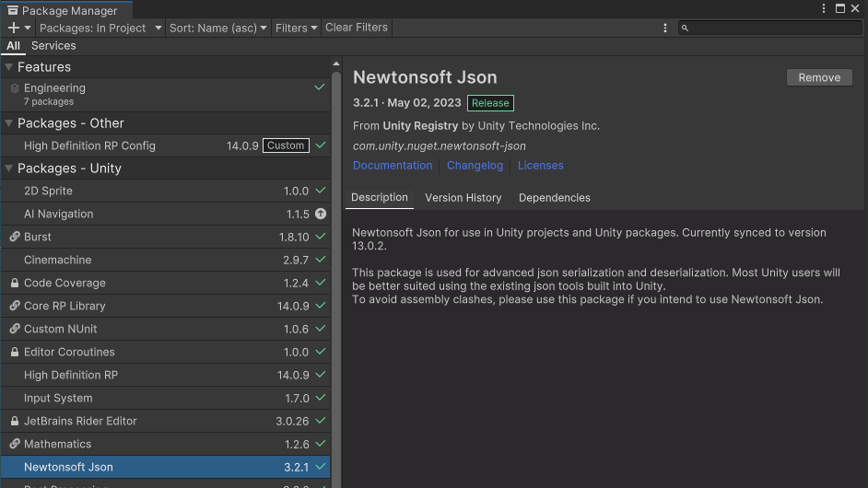Open the Sort: Name (asc) dropdown
Screen dimensions: 868x488
(218, 28)
